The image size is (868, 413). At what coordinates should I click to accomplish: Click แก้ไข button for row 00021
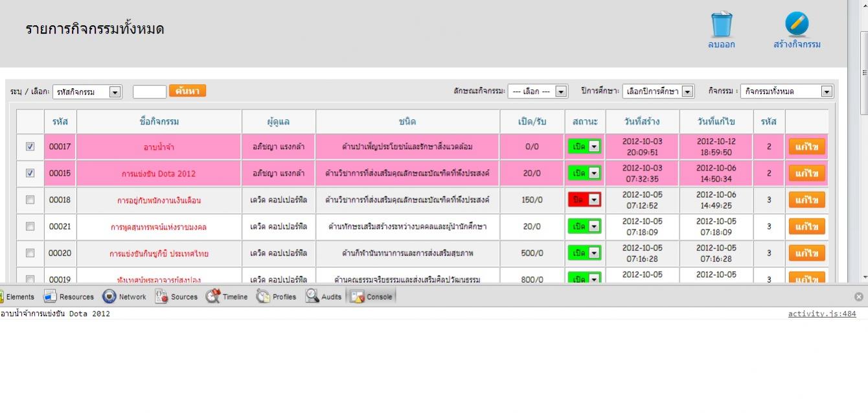(x=806, y=226)
